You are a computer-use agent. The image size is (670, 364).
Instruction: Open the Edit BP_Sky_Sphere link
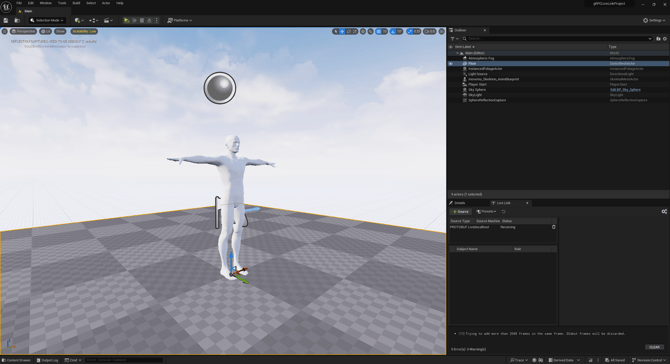[625, 90]
